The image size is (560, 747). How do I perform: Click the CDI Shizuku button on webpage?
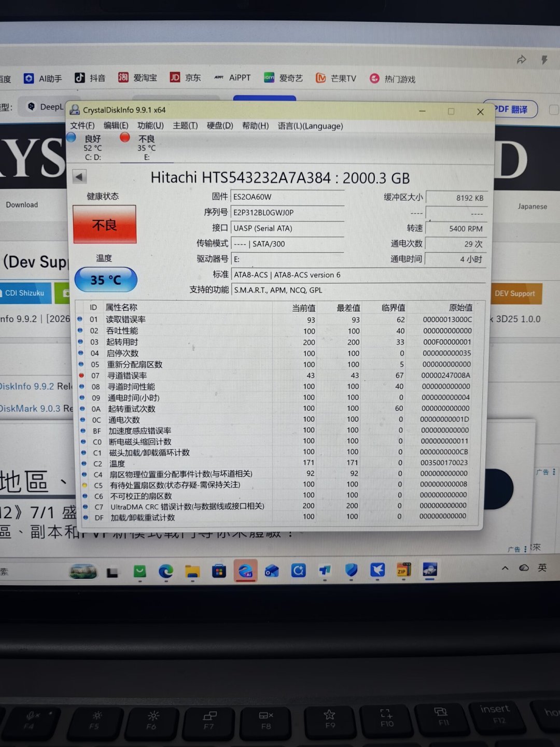(x=25, y=293)
